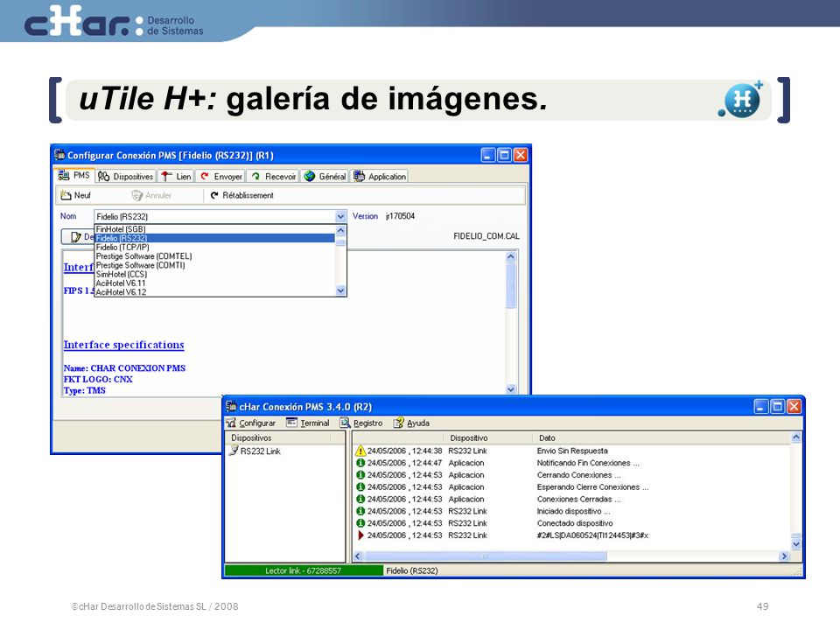Click description pane scroll up arrow
This screenshot has width=840, height=630.
(x=511, y=256)
